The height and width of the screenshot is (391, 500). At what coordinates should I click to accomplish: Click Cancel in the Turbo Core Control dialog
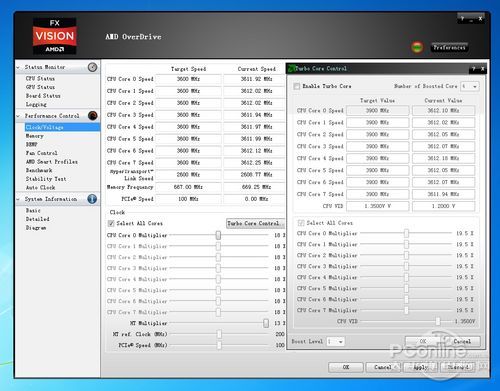(x=462, y=341)
